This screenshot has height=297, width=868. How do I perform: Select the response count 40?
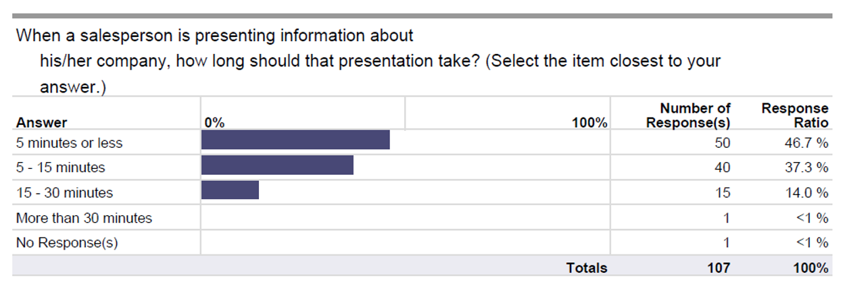pos(723,167)
